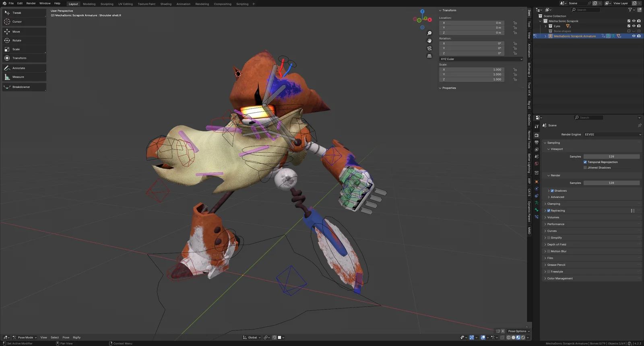Open the Render Engine EEVEE dropdown

(x=612, y=135)
